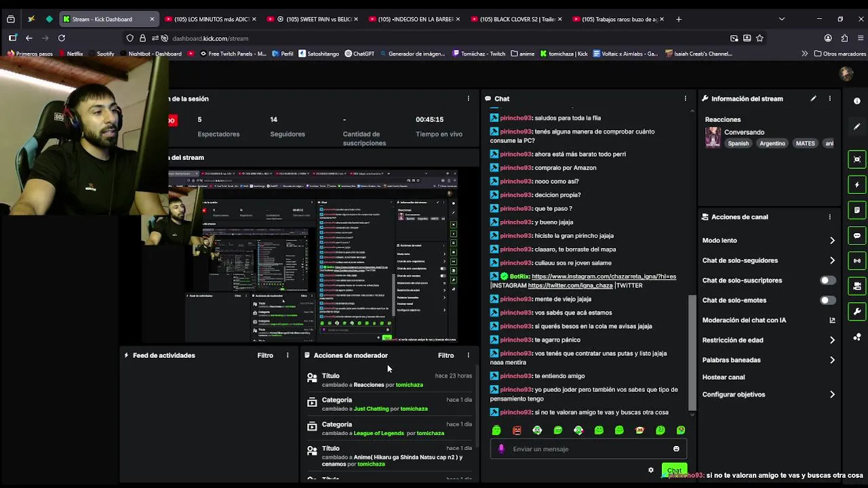Click the '00:45:15' live time value
This screenshot has height=488, width=868.
429,119
